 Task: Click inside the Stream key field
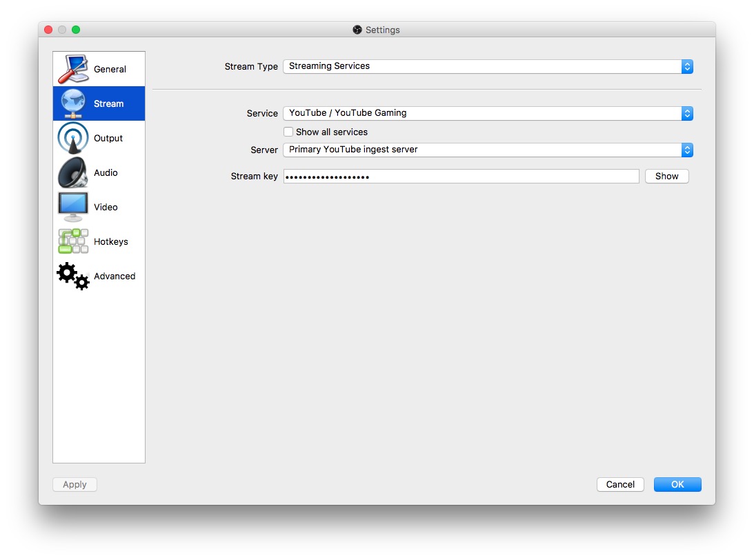tap(461, 177)
